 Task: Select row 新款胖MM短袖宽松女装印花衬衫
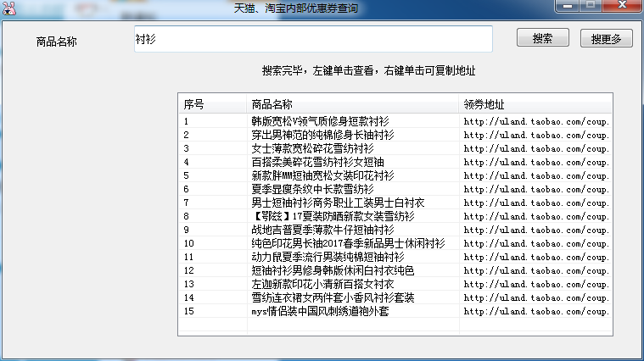pyautogui.click(x=322, y=175)
